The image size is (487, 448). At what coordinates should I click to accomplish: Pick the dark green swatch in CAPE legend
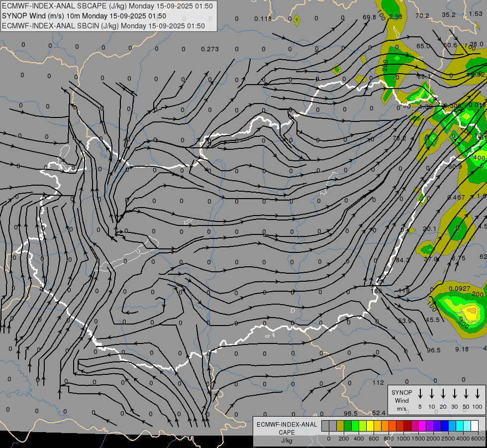click(348, 426)
